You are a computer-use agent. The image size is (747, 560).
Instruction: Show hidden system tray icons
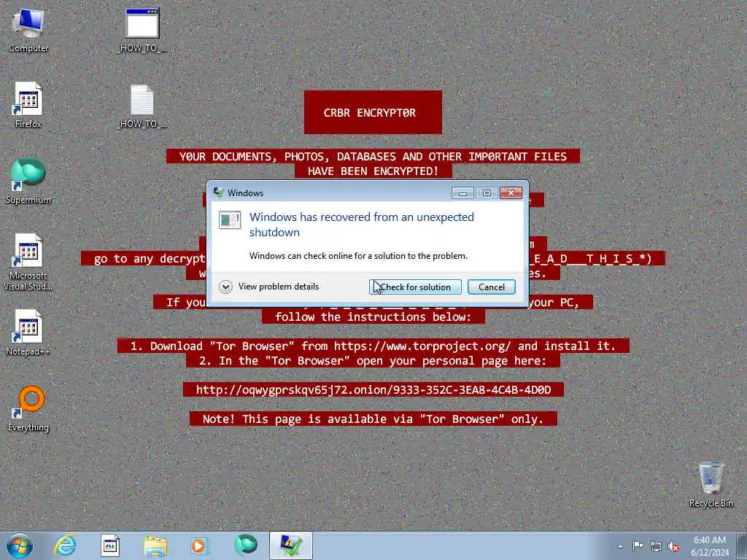pyautogui.click(x=620, y=546)
